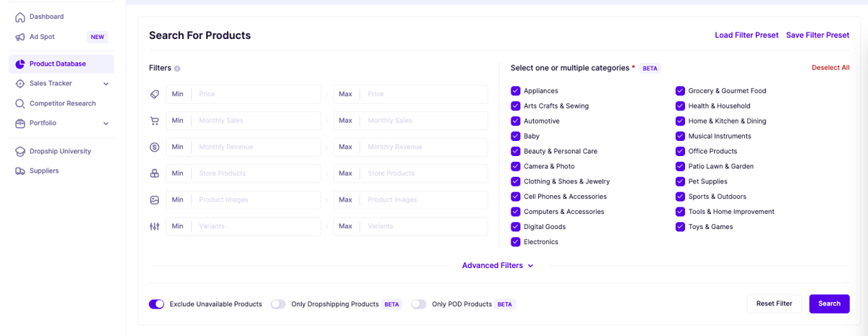Click the Load Filter Preset link
Viewport: 868px width, 336px height.
coord(746,35)
